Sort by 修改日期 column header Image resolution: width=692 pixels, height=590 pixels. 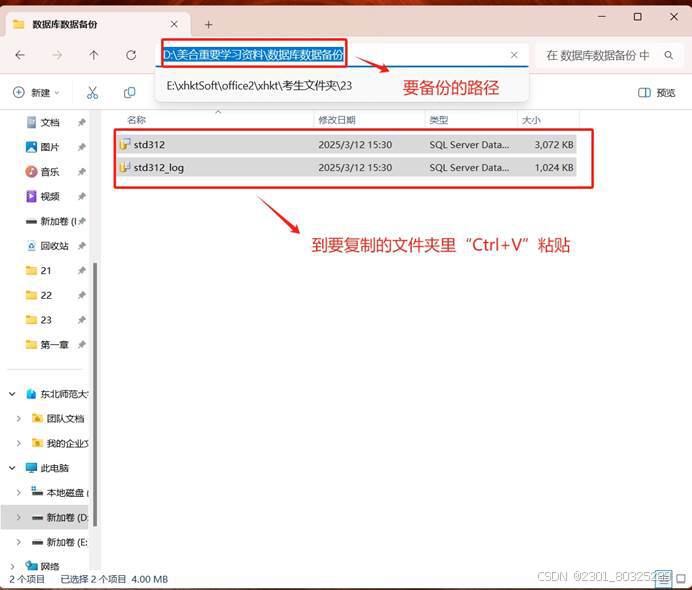337,120
